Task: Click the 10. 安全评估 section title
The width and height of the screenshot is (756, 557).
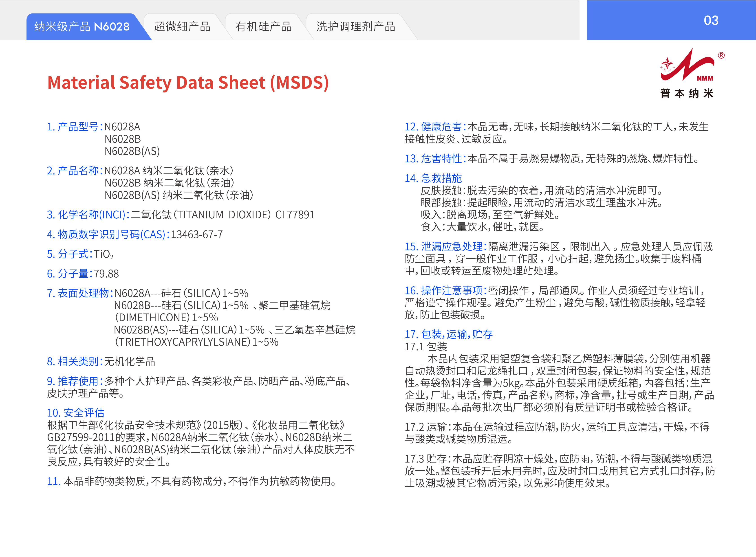Action: (x=76, y=413)
